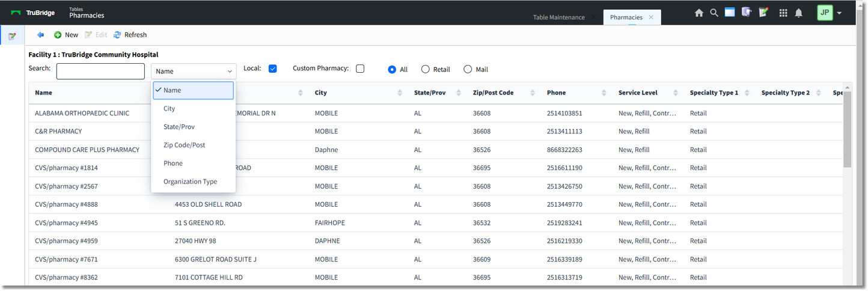Collapse the Name search-by dropdown

point(194,71)
